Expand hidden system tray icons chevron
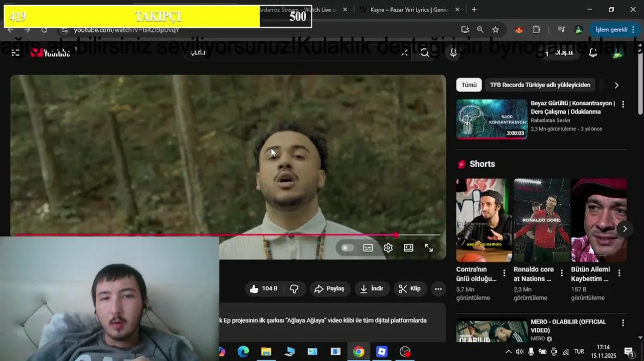The width and height of the screenshot is (644, 361). [x=509, y=351]
